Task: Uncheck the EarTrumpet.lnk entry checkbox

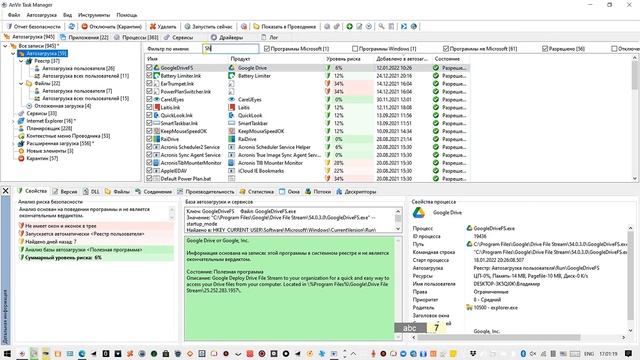Action: pos(149,84)
